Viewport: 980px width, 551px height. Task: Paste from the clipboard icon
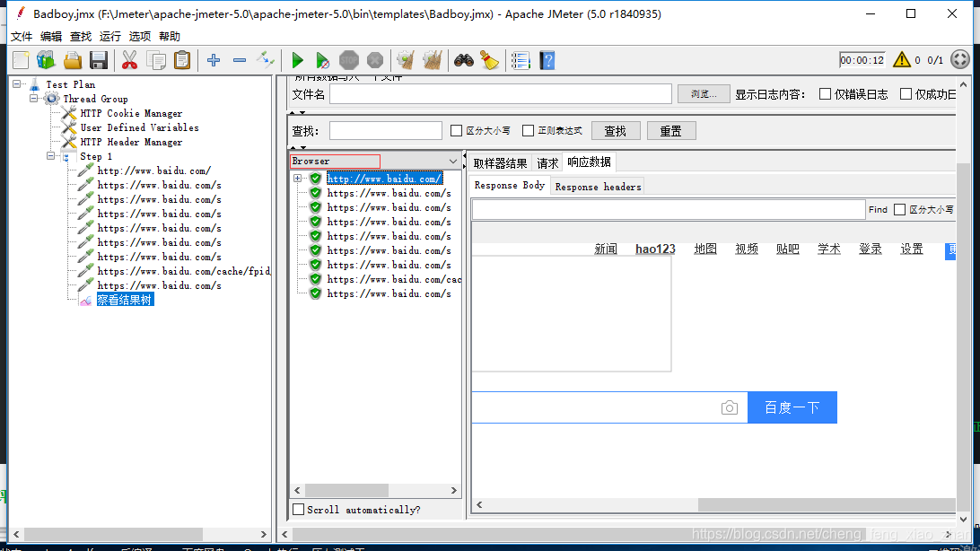[x=182, y=61]
